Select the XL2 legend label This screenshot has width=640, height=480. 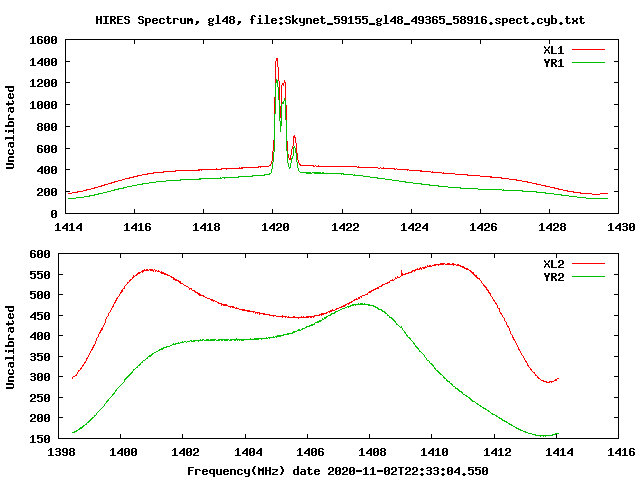(x=553, y=264)
